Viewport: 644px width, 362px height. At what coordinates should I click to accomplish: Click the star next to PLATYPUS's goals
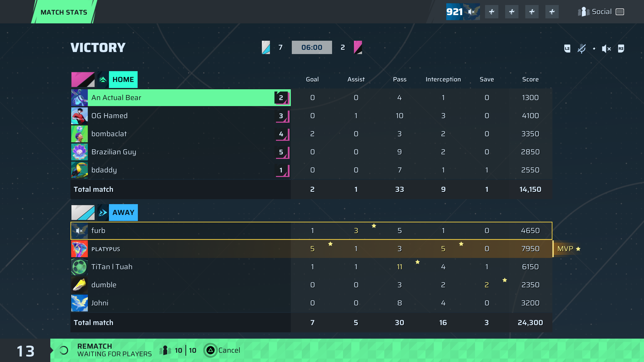pos(330,244)
